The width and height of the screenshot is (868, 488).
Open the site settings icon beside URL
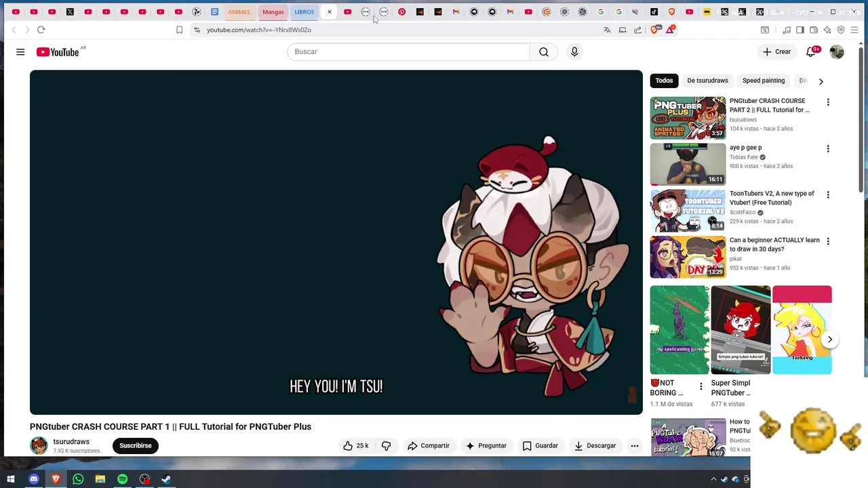click(x=197, y=30)
